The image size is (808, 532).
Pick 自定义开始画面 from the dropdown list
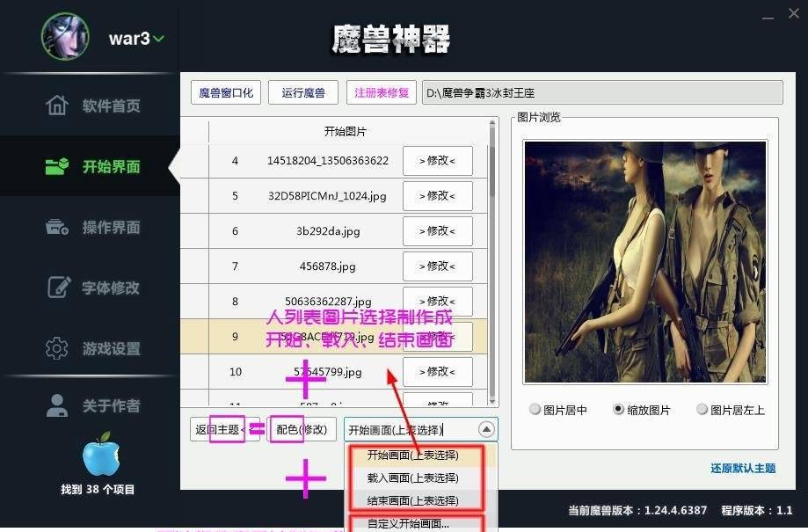(x=408, y=523)
